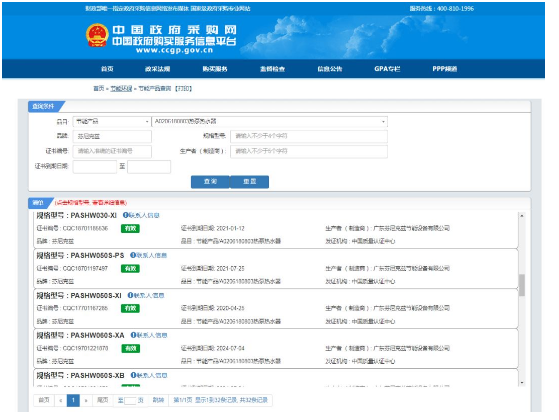Open contact info icon for PASHW060S-XA
Viewport: 559px width, 420px height.
[x=133, y=335]
